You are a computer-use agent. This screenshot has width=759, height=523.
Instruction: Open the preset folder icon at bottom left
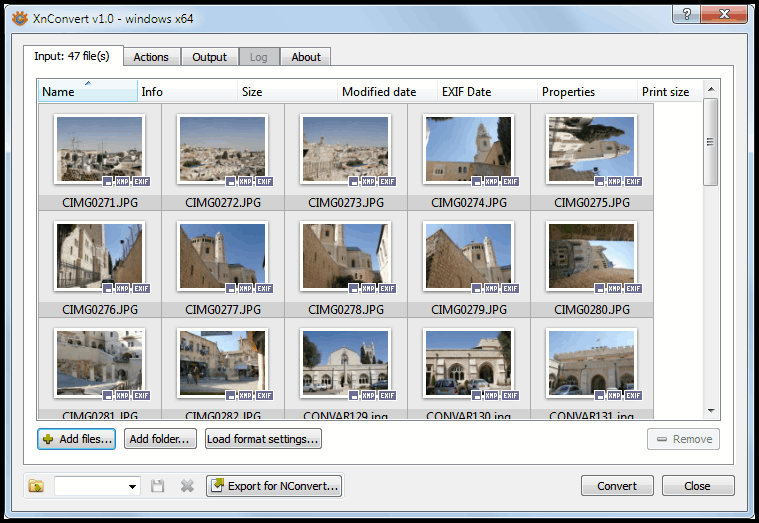(36, 486)
